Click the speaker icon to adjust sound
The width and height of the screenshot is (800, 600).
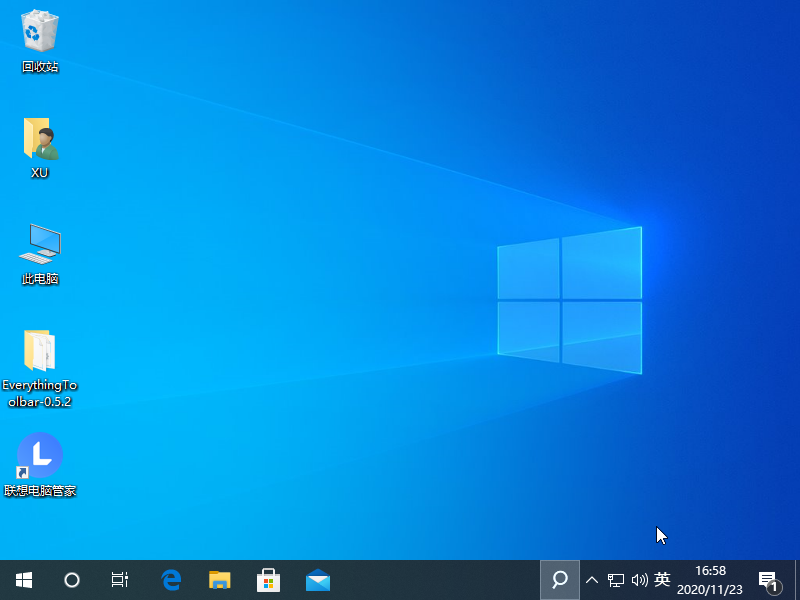(638, 580)
